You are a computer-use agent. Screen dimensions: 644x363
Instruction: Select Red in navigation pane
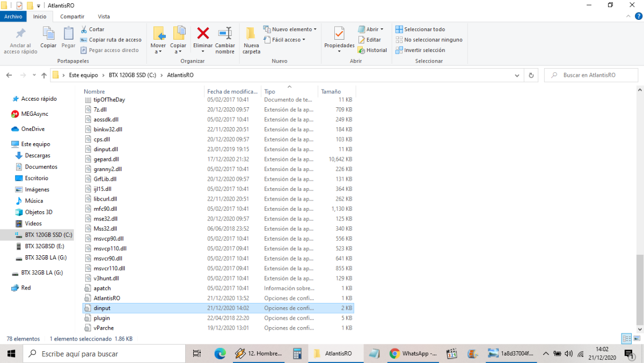21,288
